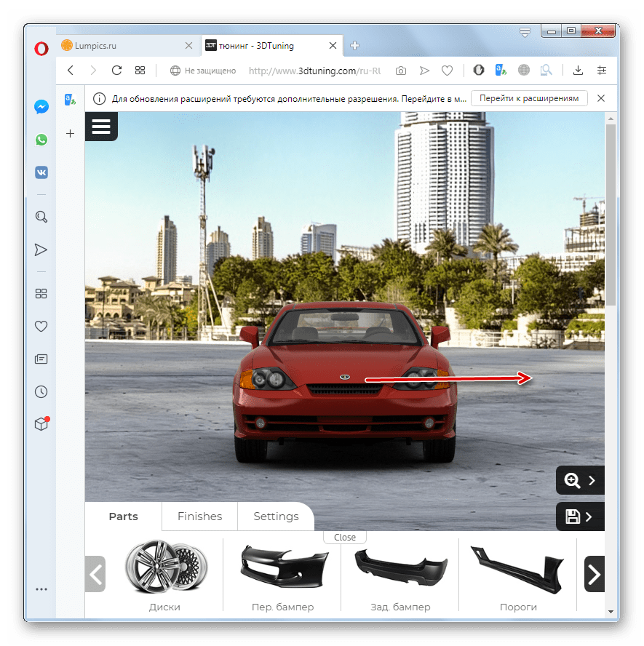Switch to the Finishes tab
The width and height of the screenshot is (644, 646).
pyautogui.click(x=200, y=517)
